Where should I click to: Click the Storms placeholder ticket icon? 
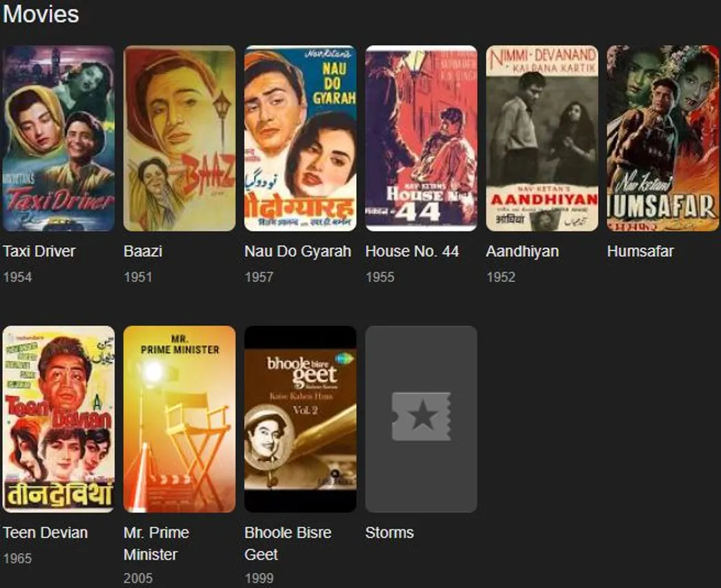coord(421,416)
